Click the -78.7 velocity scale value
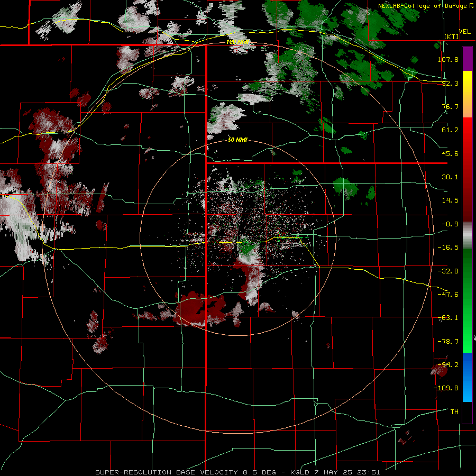The image size is (476, 476). [x=448, y=342]
